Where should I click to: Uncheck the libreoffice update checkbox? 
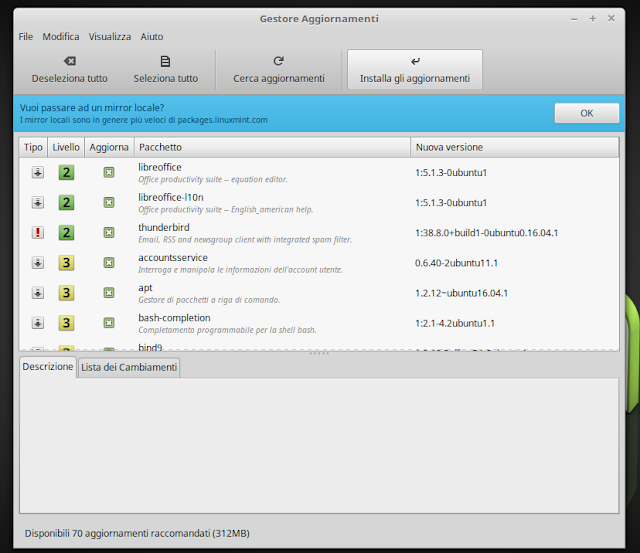tap(109, 173)
